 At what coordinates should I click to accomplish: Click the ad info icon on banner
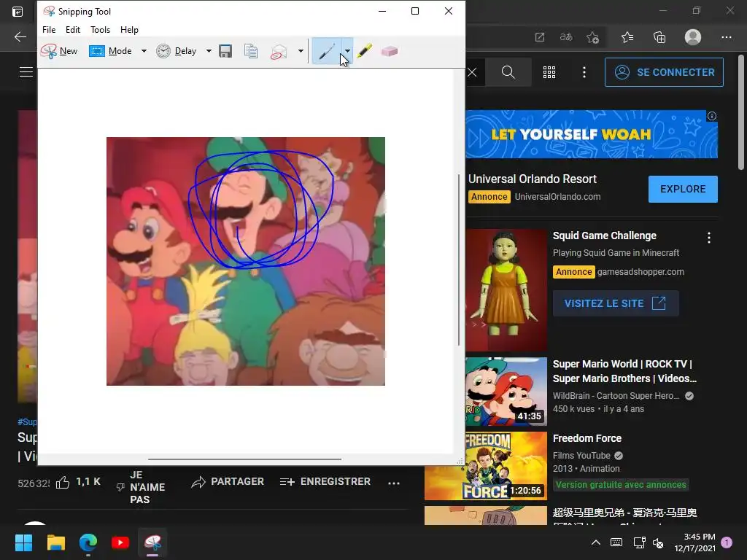click(x=712, y=116)
